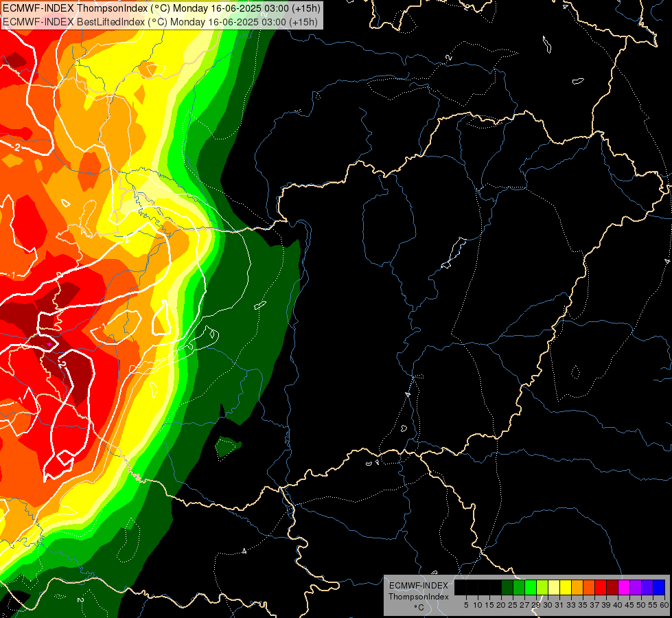This screenshot has width=672, height=618.
Task: Click the dark red 39–40 legend swatch
Action: coord(612,587)
